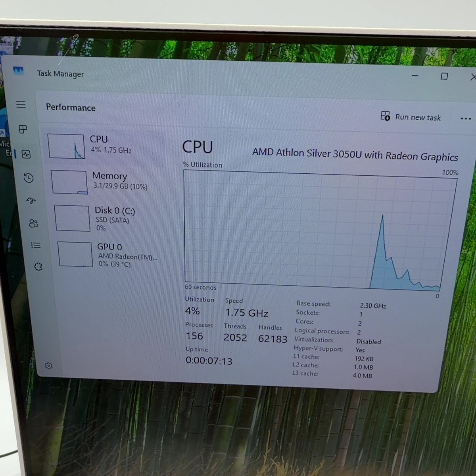
Task: Click the 2.30 GHz base speed value
Action: point(373,305)
